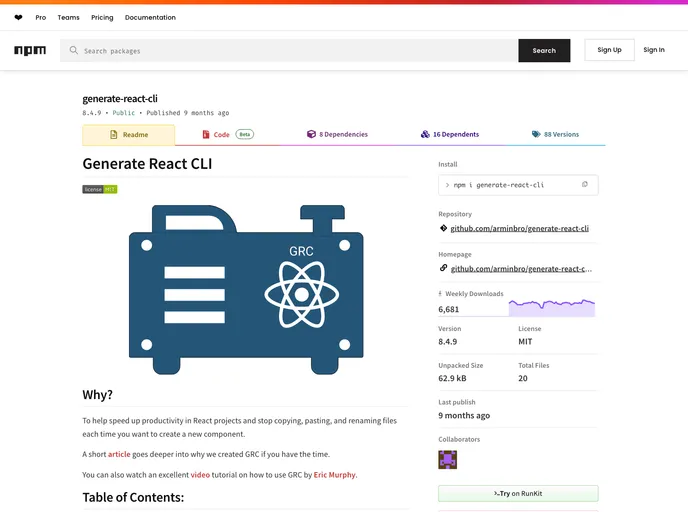Click the 'Generate React CLI' heading
This screenshot has height=512, width=688.
147,164
